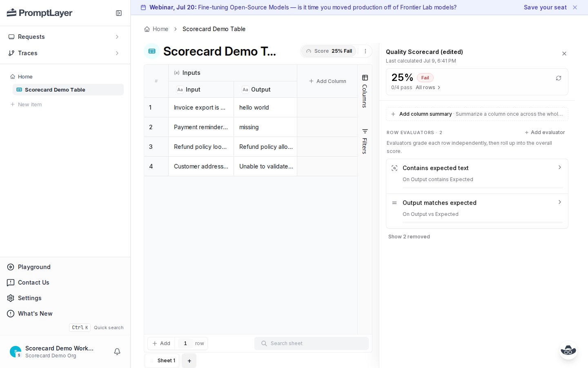Image resolution: width=588 pixels, height=368 pixels.
Task: Click the Fail status badge
Action: pyautogui.click(x=425, y=78)
